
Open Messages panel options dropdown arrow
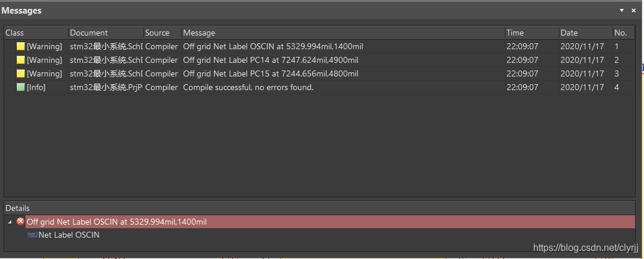[622, 11]
